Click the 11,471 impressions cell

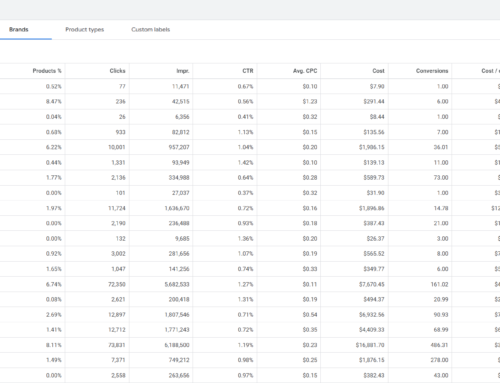click(x=180, y=86)
